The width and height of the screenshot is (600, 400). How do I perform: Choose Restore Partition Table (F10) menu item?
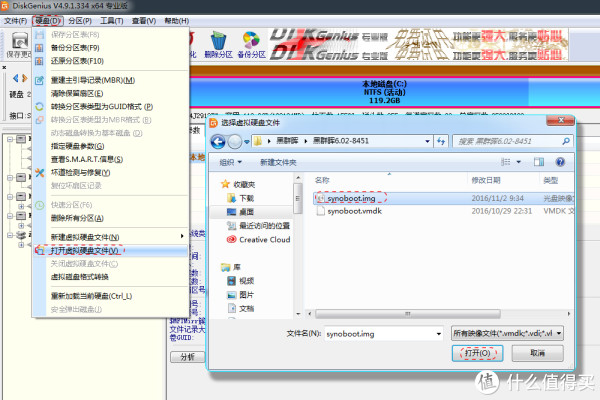111,61
